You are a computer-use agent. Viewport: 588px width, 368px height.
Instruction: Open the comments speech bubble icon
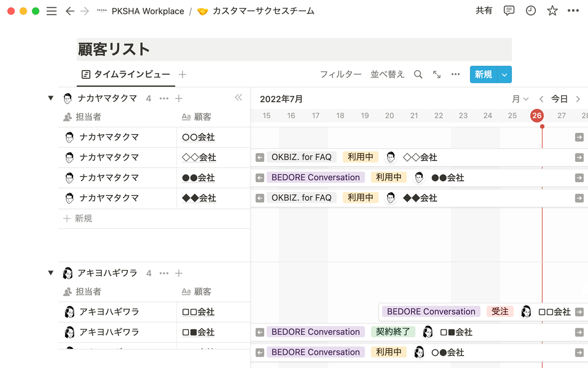pos(509,11)
